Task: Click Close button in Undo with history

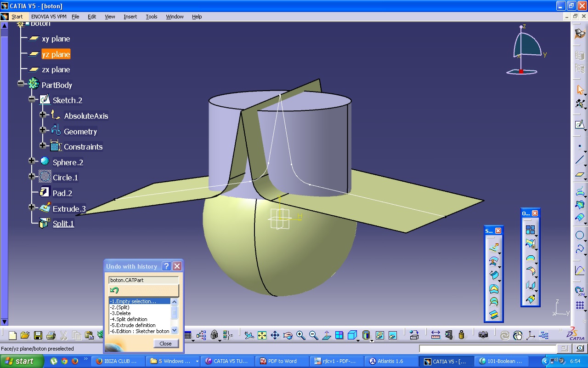Action: click(165, 344)
